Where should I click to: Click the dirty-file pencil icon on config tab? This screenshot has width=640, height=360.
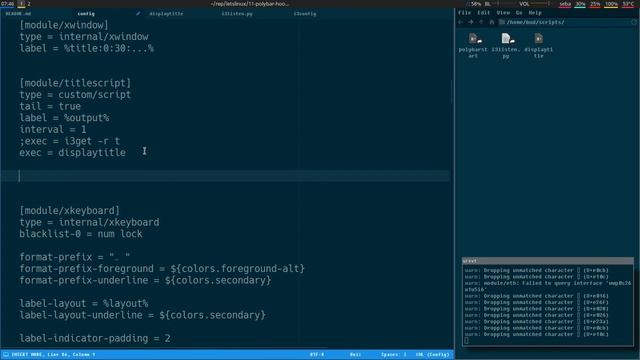138,13
